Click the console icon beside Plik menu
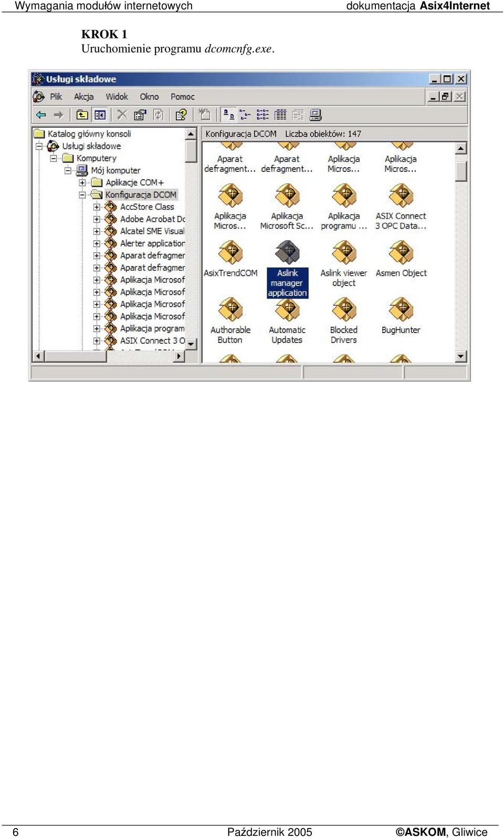 [x=39, y=97]
